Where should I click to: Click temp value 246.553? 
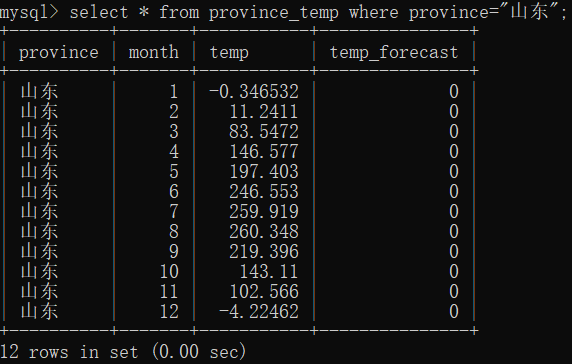click(264, 191)
